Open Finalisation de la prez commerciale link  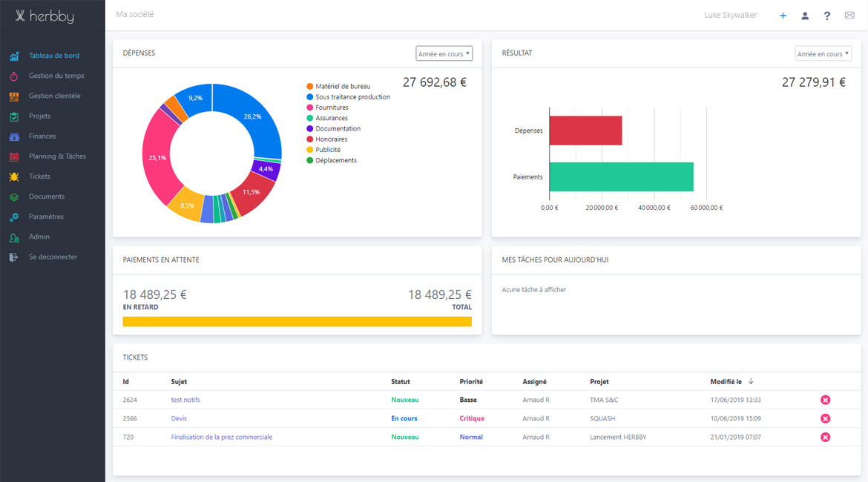tap(221, 438)
